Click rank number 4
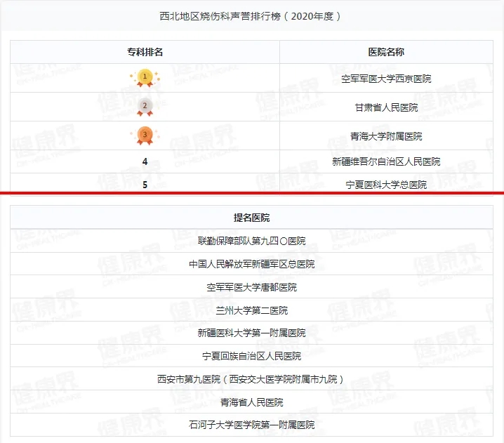This screenshot has height=443, width=504. 145,161
